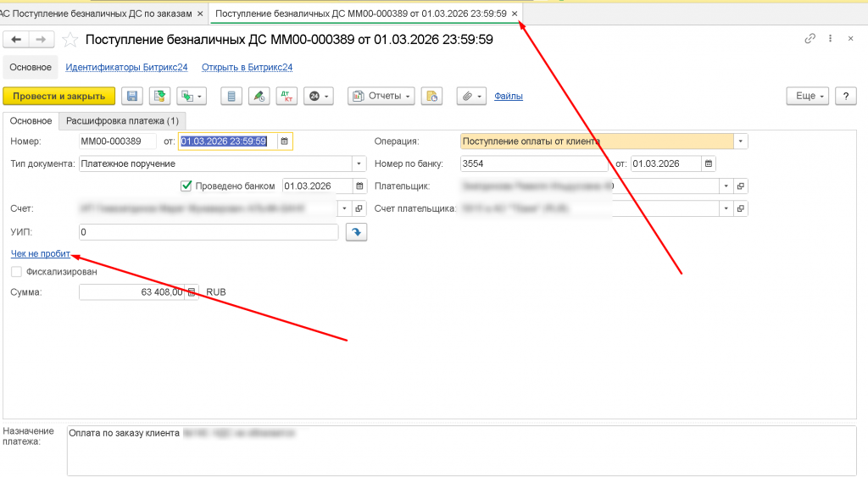The image size is (868, 477).
Task: Open the create-based-on dropdown icon
Action: [192, 96]
